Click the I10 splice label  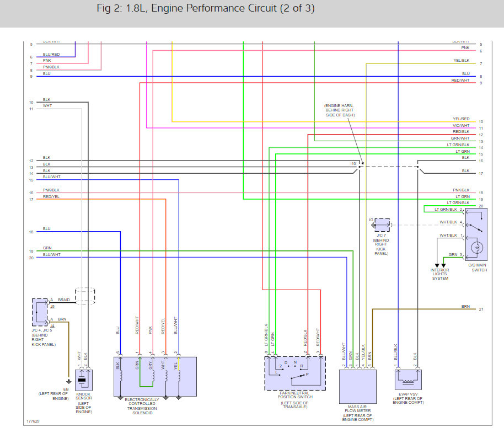(353, 164)
